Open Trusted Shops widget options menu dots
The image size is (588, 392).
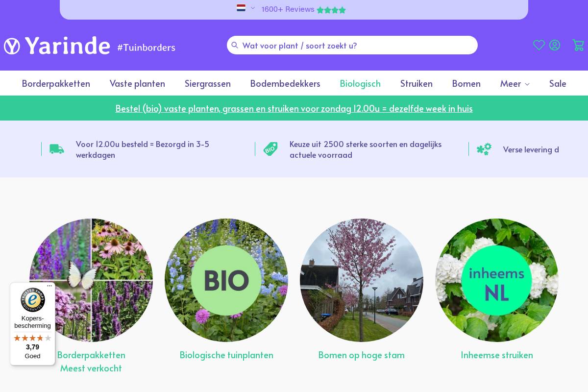[x=49, y=286]
